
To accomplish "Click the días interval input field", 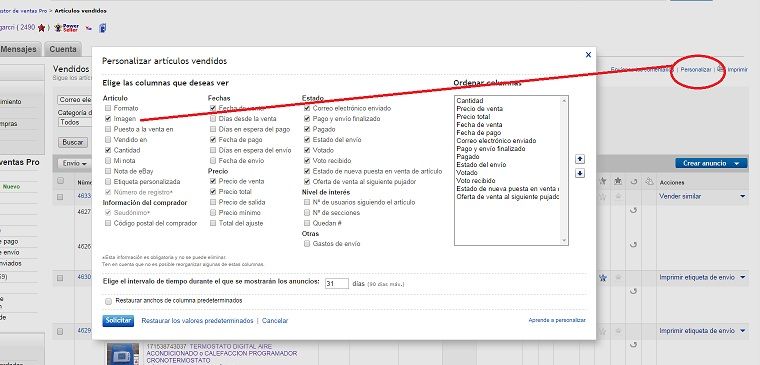I will tap(337, 284).
